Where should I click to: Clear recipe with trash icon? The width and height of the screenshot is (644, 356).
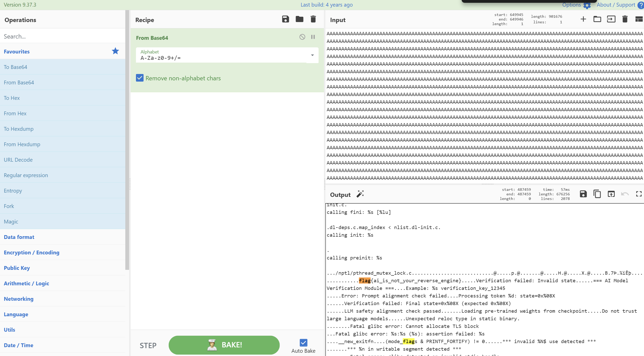(x=313, y=19)
